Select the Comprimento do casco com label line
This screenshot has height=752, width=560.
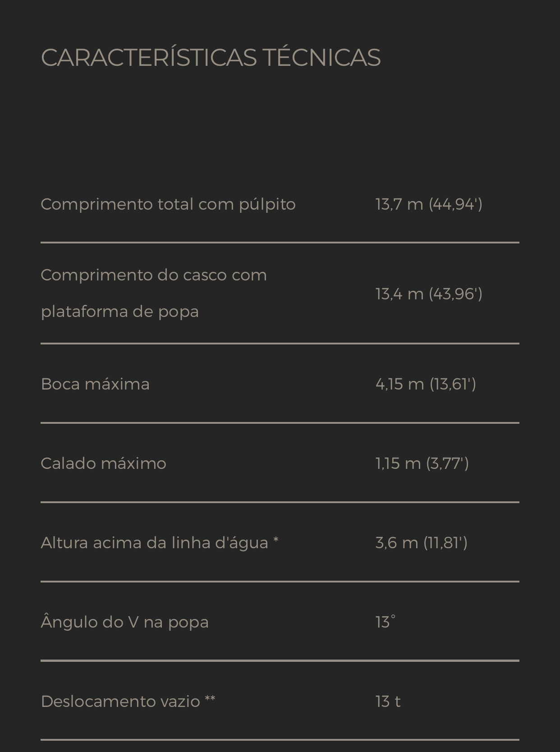(x=154, y=275)
